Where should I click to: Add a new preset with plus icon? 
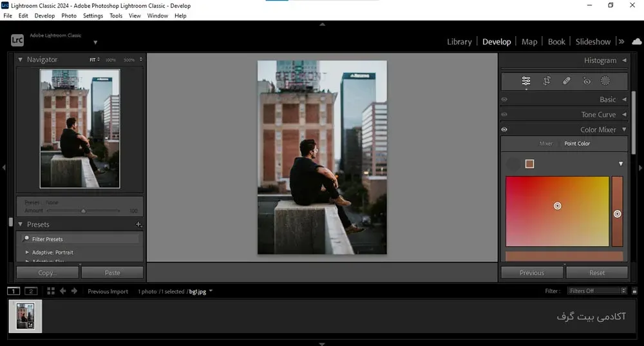pyautogui.click(x=138, y=224)
